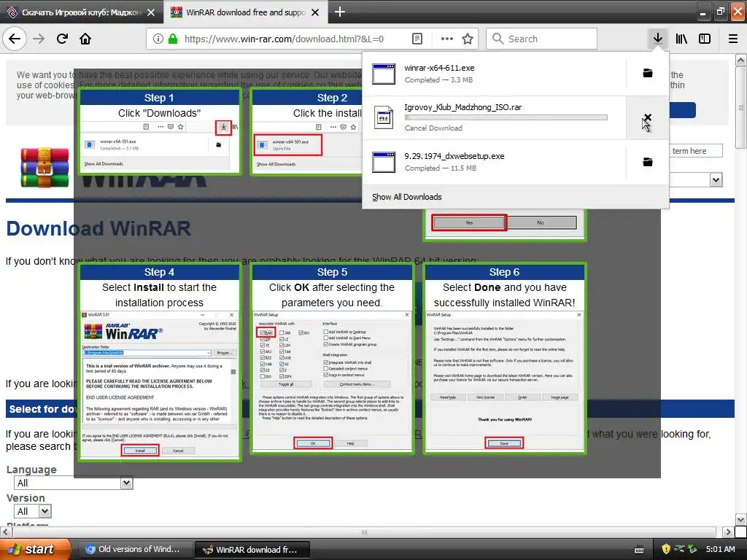Cancel the Igrovoy_Klub_Madzhong_ISO.rar download
This screenshot has height=560, width=747.
coord(647,117)
